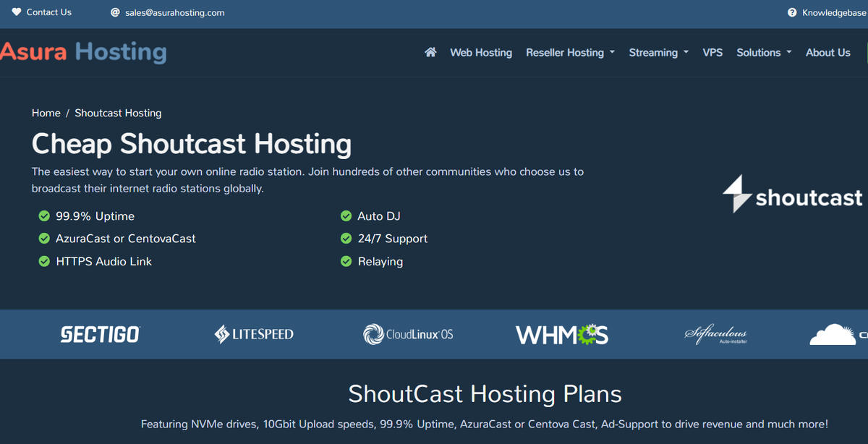This screenshot has height=444, width=868.
Task: Click the Softaculous auto-installer logo
Action: (716, 334)
